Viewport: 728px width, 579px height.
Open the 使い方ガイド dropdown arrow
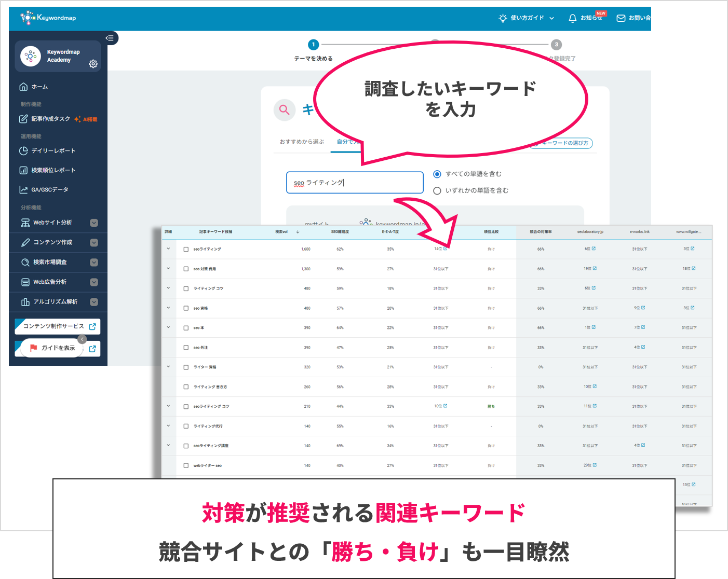point(551,18)
